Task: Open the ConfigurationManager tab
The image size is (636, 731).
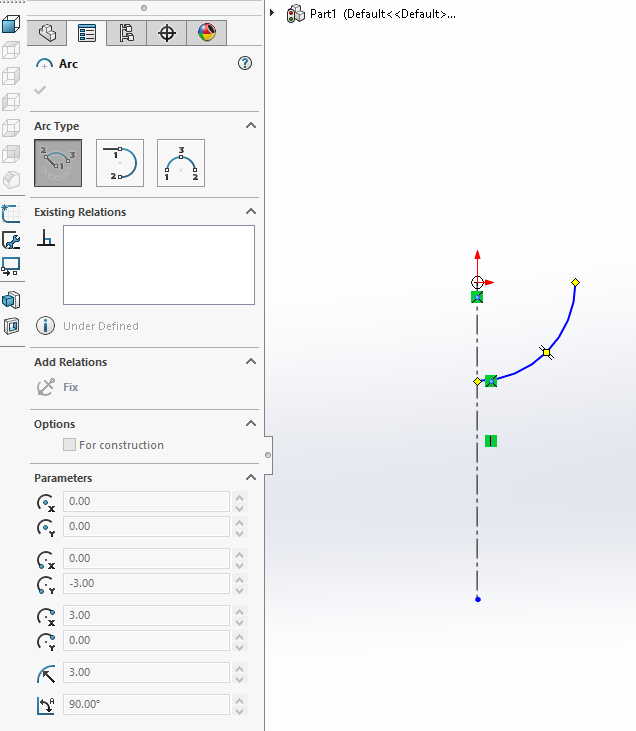Action: (x=126, y=33)
